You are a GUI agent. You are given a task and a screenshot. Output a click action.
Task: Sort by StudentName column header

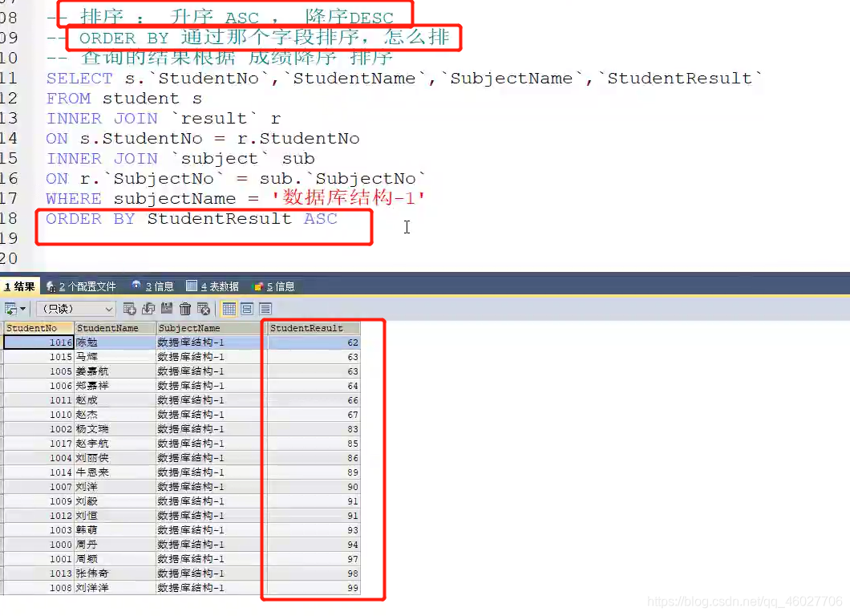pos(115,328)
